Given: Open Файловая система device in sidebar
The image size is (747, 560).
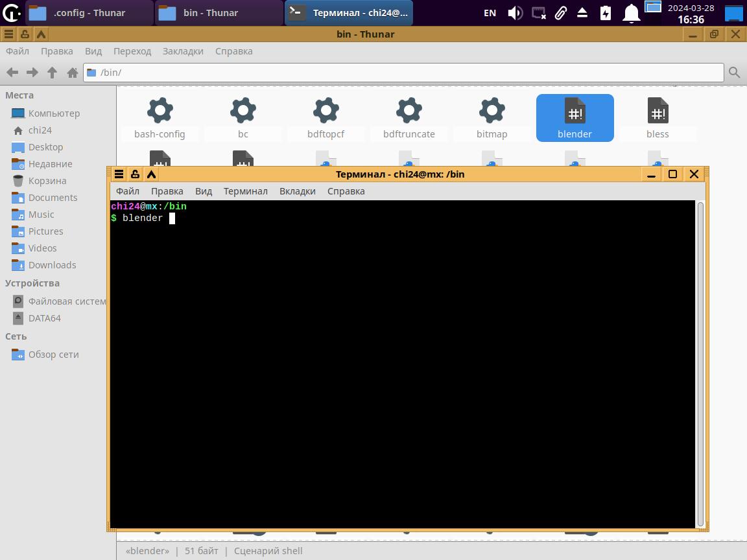Looking at the screenshot, I should pos(58,301).
